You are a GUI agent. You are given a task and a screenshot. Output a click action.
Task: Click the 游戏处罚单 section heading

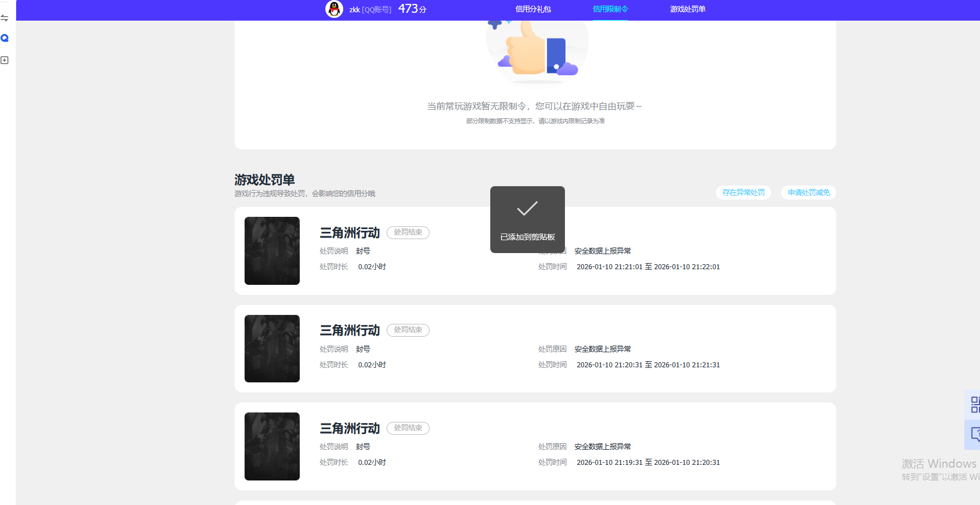265,179
